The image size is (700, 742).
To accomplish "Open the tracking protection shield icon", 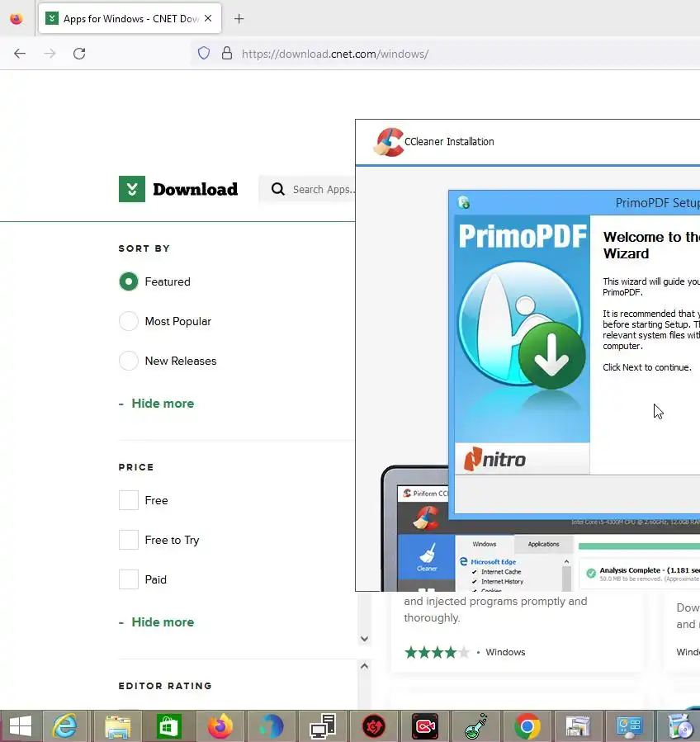I will point(204,53).
